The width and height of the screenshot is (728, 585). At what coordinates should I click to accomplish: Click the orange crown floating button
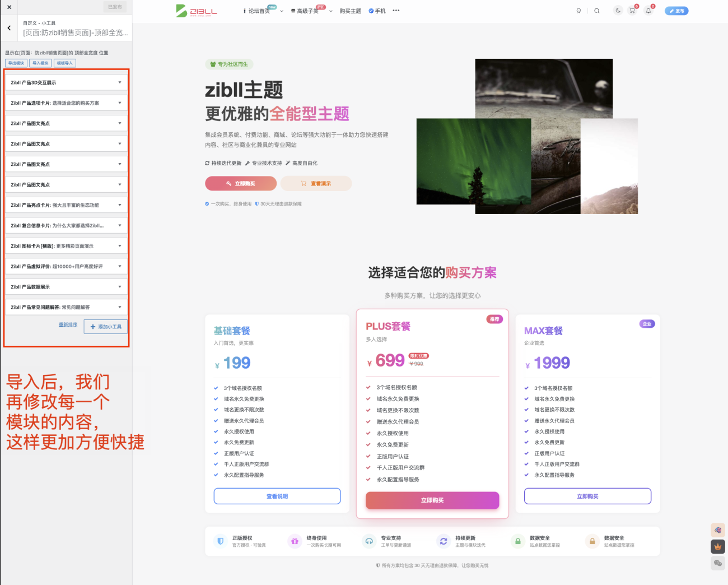pyautogui.click(x=718, y=546)
